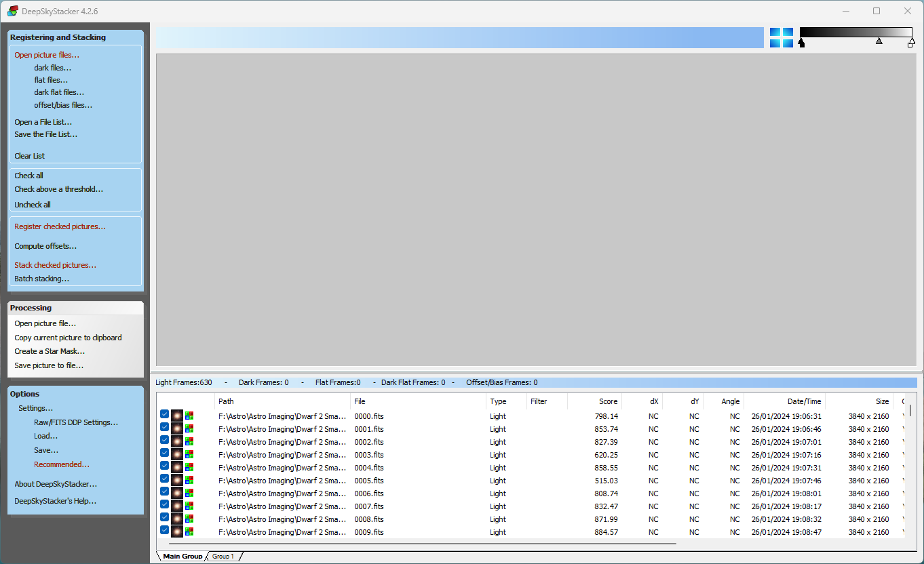Image resolution: width=924 pixels, height=564 pixels.
Task: Click the RGB color grid icon for 0008.fits
Action: click(189, 519)
